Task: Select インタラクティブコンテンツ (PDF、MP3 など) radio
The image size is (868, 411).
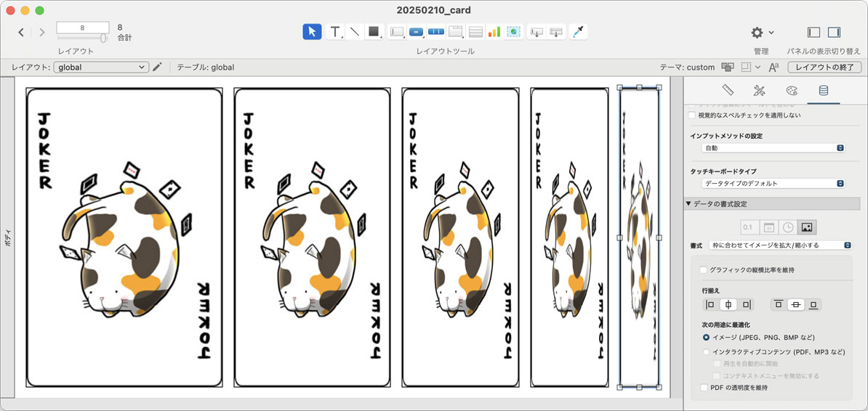Action: pos(706,351)
